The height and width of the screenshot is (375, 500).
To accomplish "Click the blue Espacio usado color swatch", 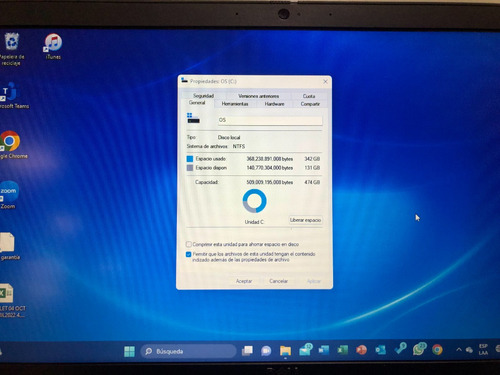I will (190, 159).
